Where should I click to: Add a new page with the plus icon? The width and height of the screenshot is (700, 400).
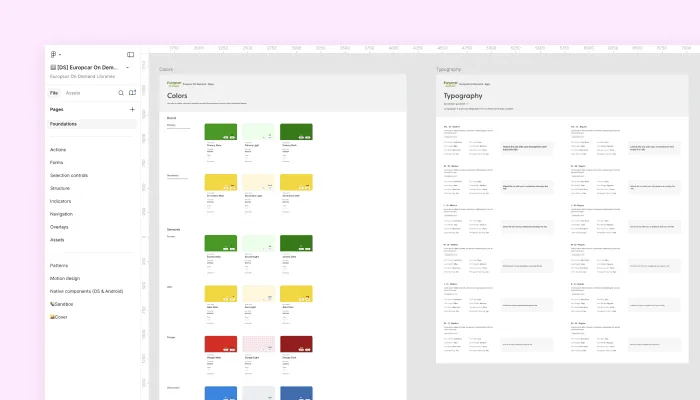click(x=132, y=109)
